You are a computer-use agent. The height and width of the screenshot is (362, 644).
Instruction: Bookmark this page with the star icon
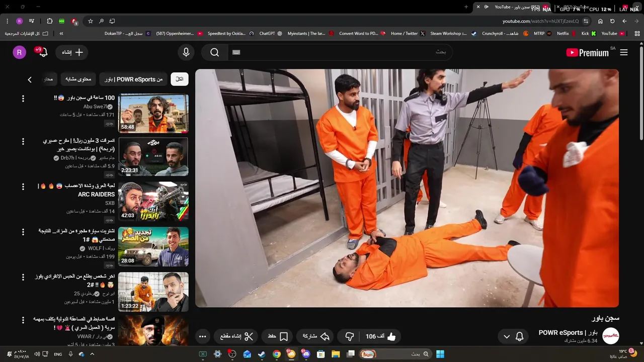(x=91, y=21)
